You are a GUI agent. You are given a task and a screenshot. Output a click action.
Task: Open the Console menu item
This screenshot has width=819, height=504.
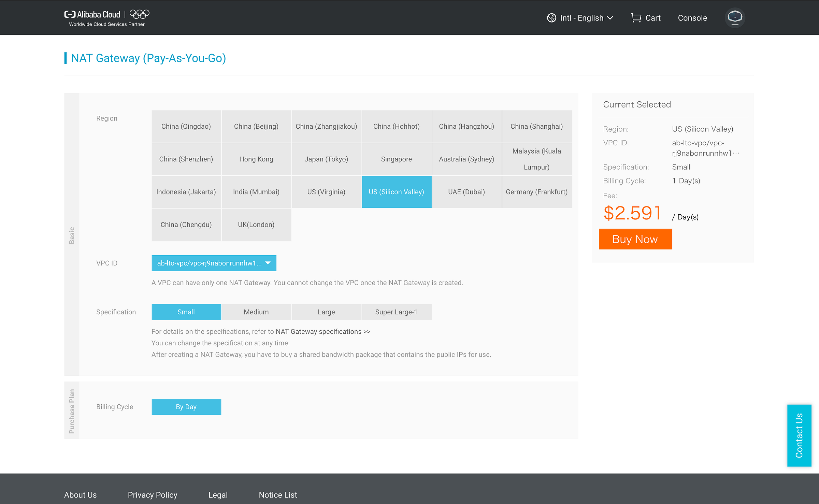(692, 18)
